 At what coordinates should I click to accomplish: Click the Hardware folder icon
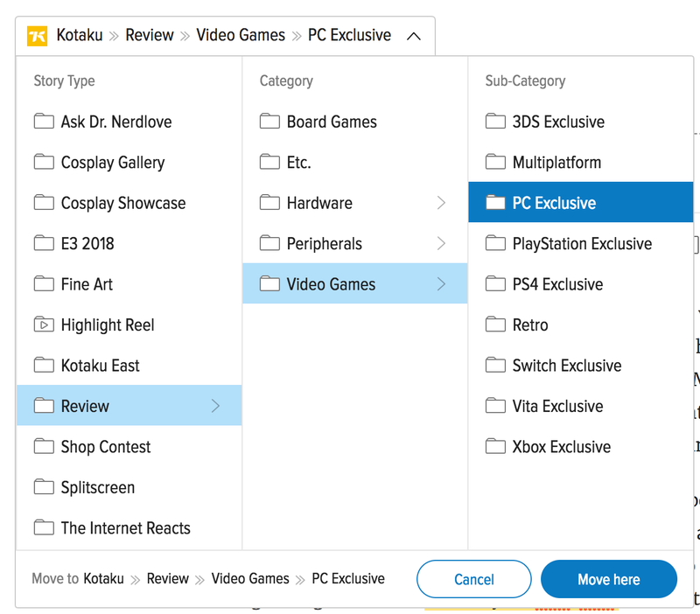click(269, 203)
